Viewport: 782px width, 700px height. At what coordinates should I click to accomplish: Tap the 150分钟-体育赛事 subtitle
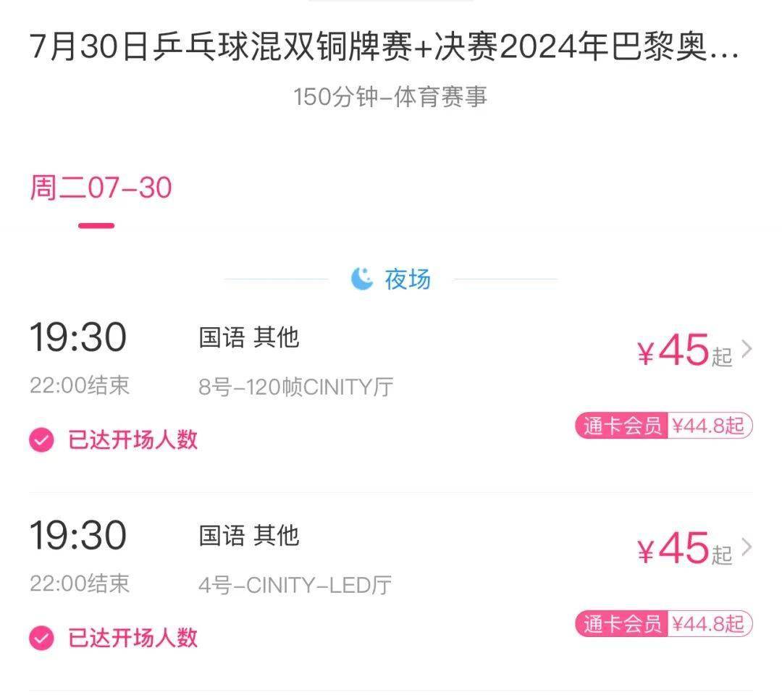[x=390, y=97]
